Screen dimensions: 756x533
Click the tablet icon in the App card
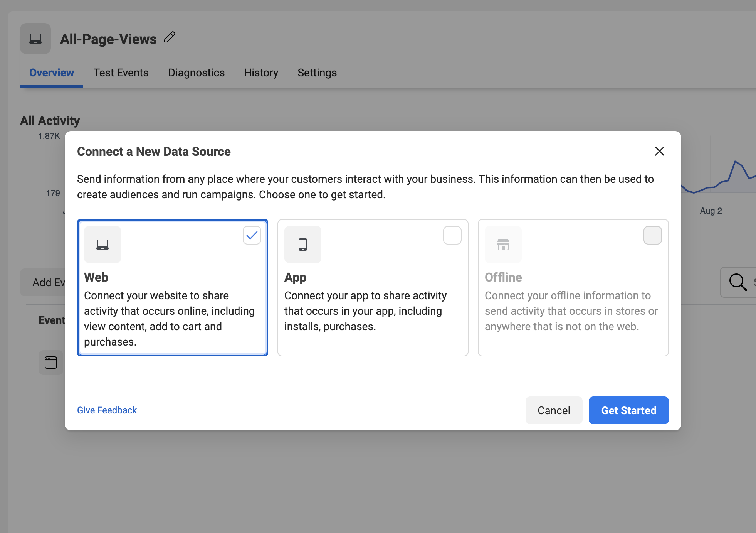pyautogui.click(x=303, y=245)
